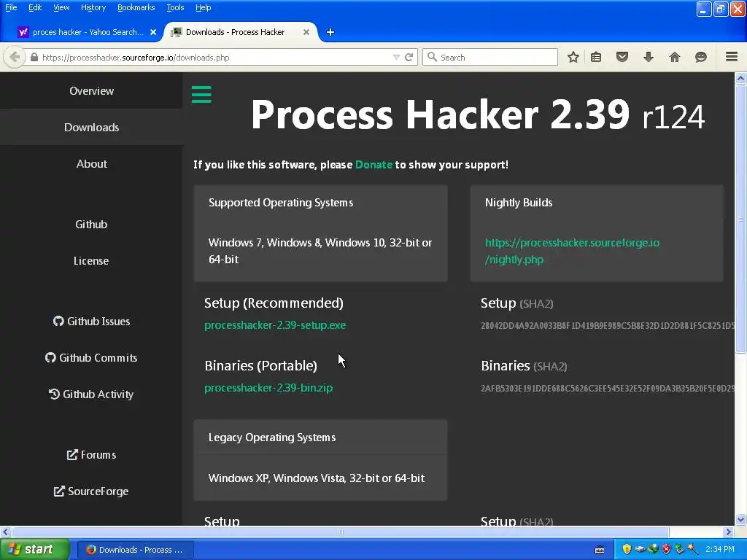Screen dimensions: 747x560
Task: Go back with the browser back arrow
Action: [15, 57]
